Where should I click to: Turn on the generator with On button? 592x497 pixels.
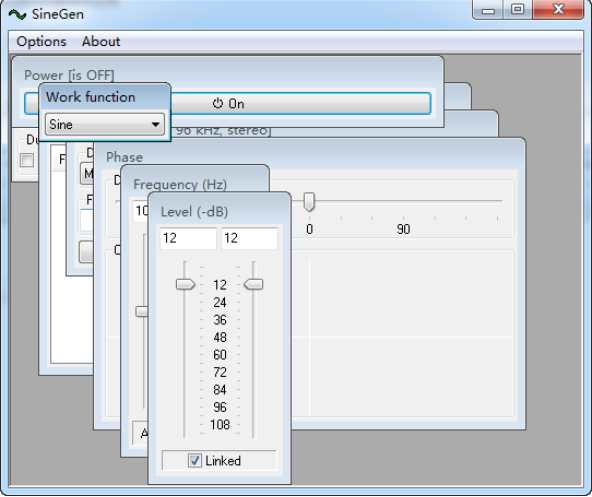click(300, 103)
